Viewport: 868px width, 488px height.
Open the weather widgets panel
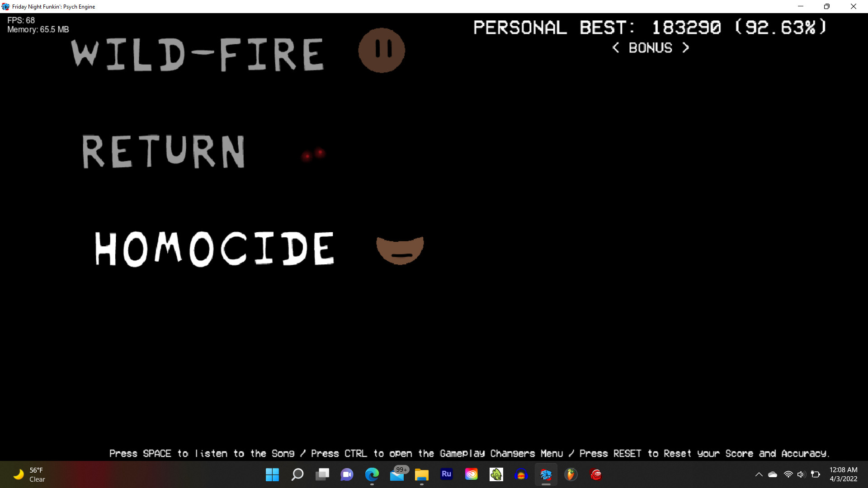click(27, 474)
